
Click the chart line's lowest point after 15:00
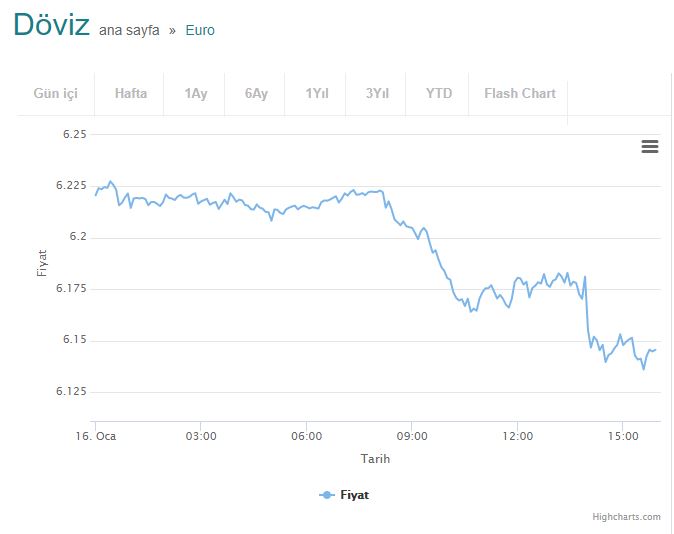(x=643, y=368)
